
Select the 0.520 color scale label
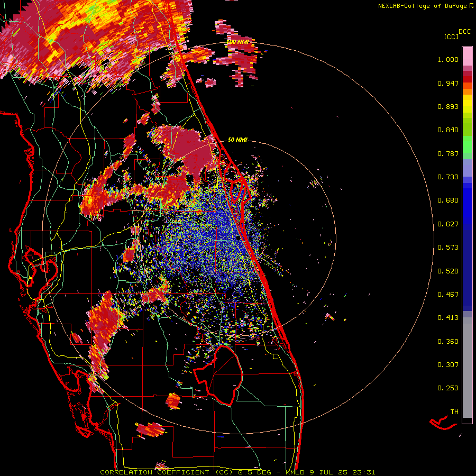[448, 271]
